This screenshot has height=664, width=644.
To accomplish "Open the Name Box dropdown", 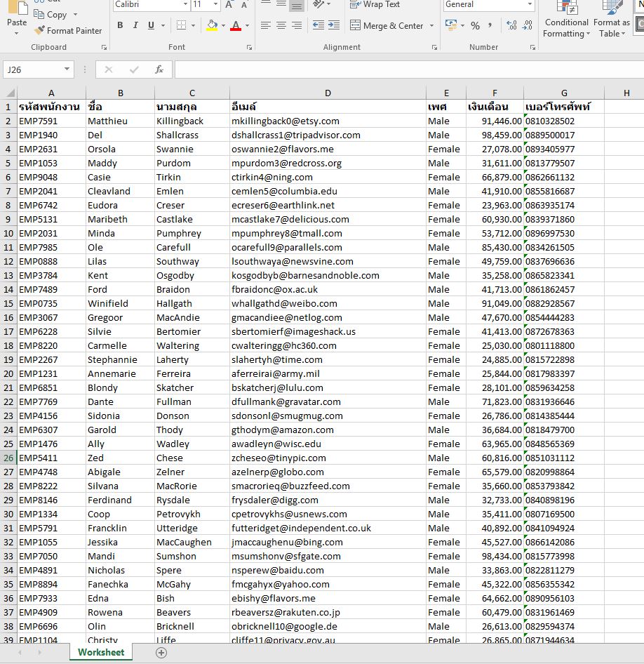I will pyautogui.click(x=67, y=69).
